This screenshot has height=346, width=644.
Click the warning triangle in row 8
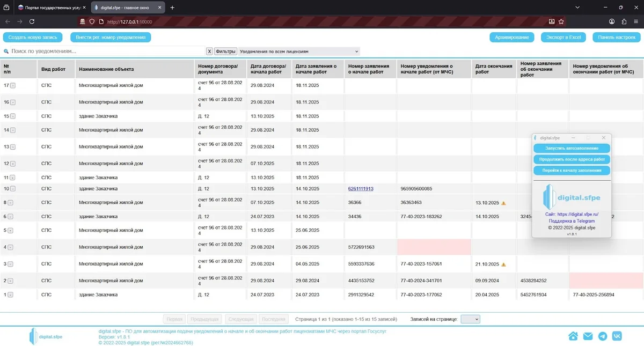[503, 203]
